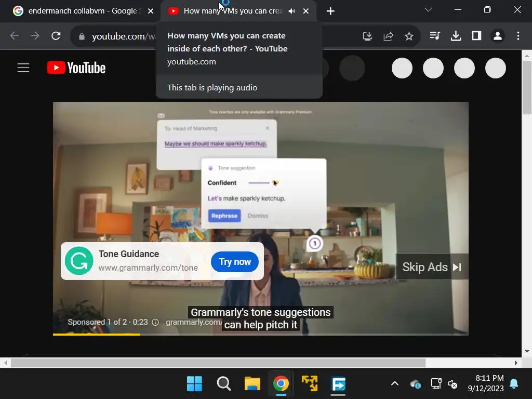Close the endermanch collabvm Google tab

tap(151, 11)
